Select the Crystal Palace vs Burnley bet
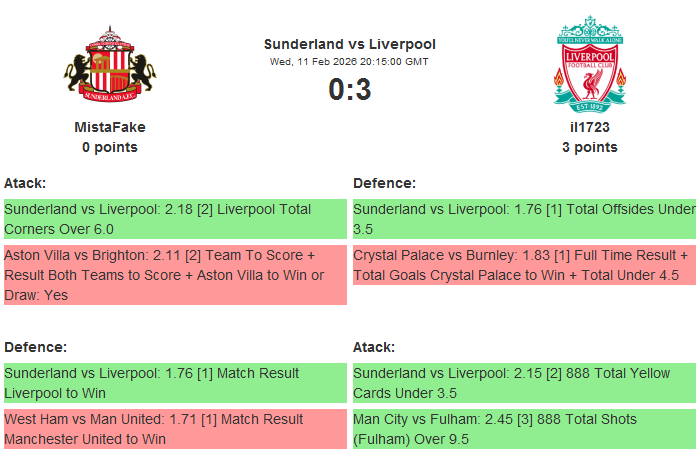 coord(524,265)
